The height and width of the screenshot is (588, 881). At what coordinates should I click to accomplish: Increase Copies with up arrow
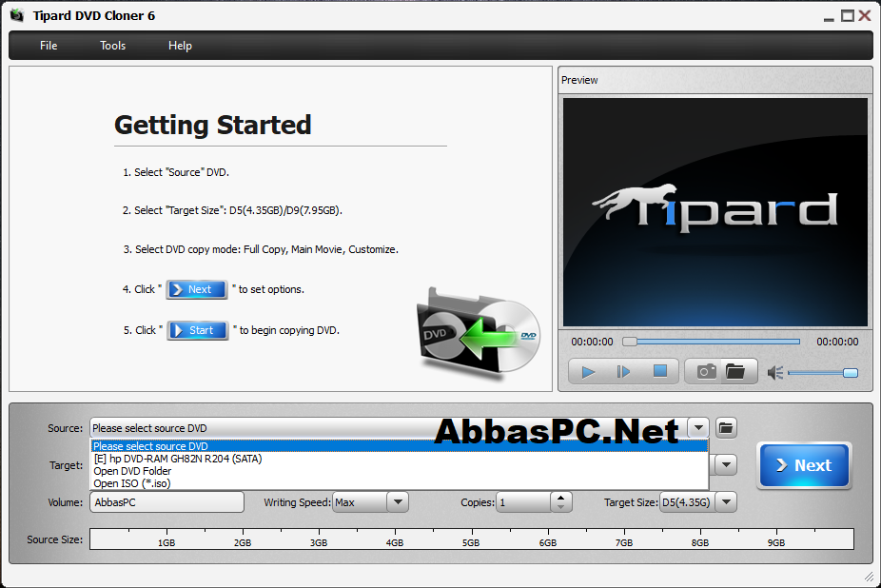(x=560, y=497)
